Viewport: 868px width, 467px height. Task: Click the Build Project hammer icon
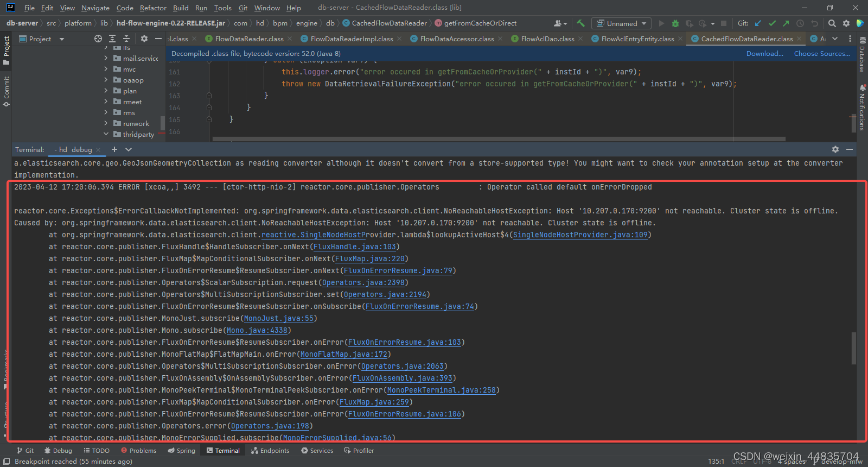(580, 23)
